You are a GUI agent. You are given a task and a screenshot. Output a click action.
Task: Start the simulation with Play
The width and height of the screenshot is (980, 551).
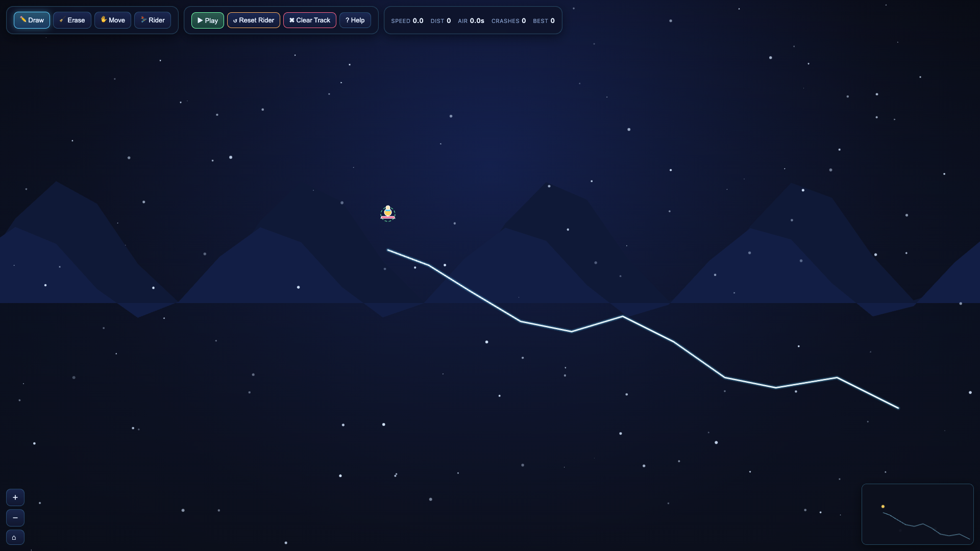(x=208, y=20)
